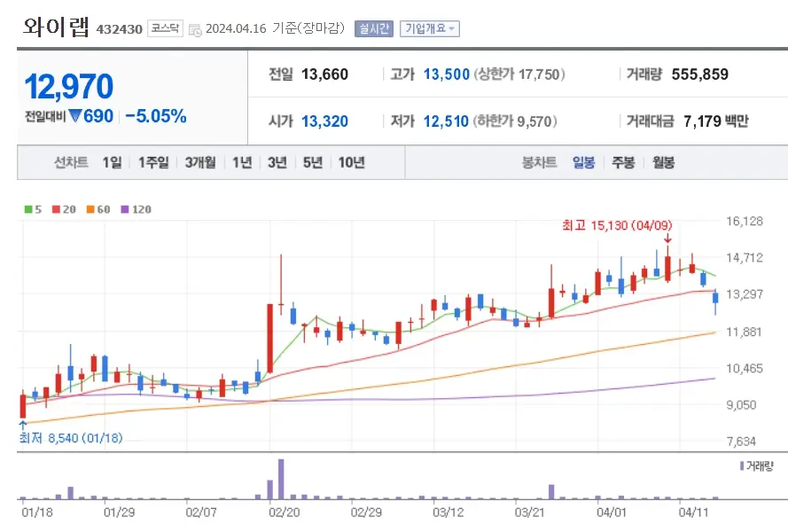Click the 최저 8,540 low price label
The width and height of the screenshot is (788, 532).
click(x=69, y=436)
